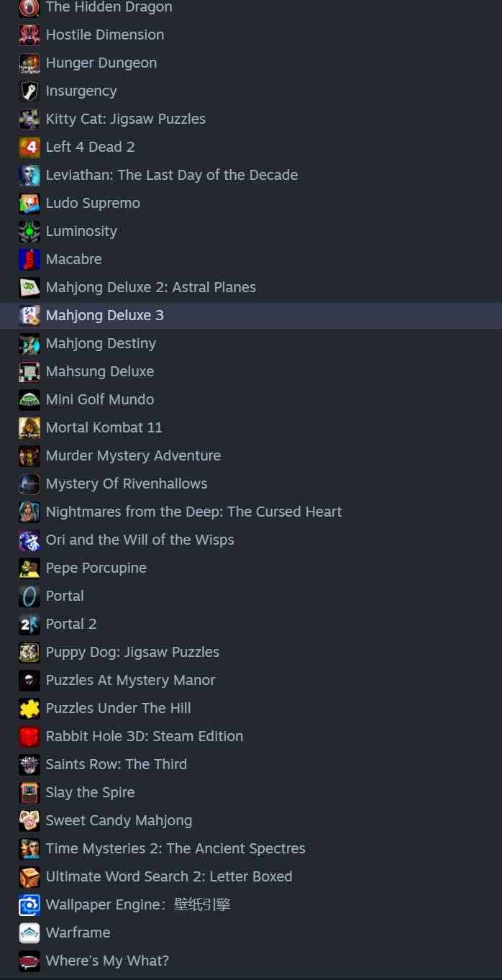Select Mahjong Deluxe 3 in the library
The height and width of the screenshot is (980, 502).
(x=105, y=316)
